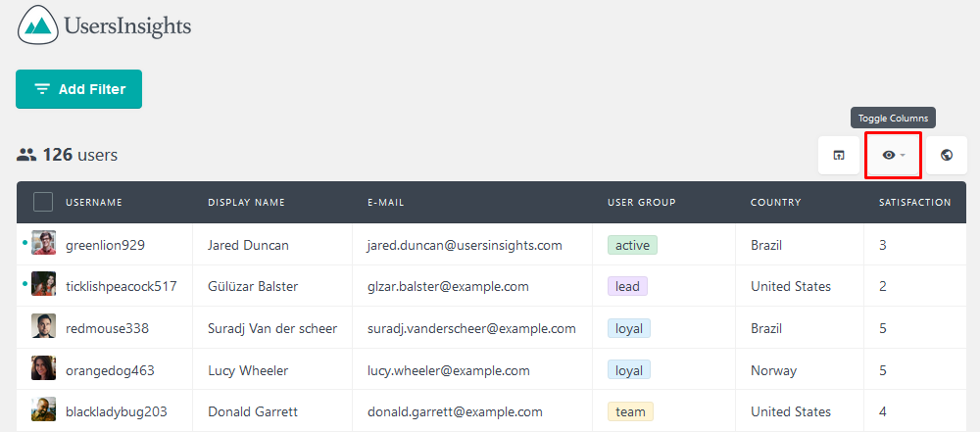Click satisfaction value 3 for greenlion929
Screen dimensions: 980x432
[883, 245]
